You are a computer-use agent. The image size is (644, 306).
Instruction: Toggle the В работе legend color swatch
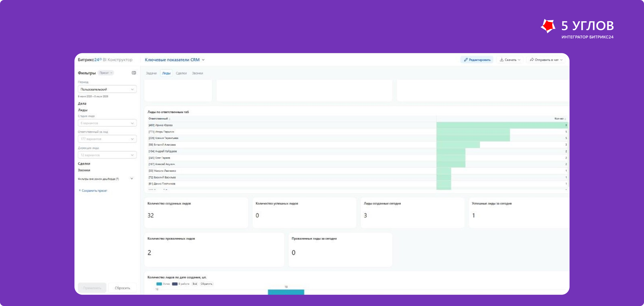175,284
